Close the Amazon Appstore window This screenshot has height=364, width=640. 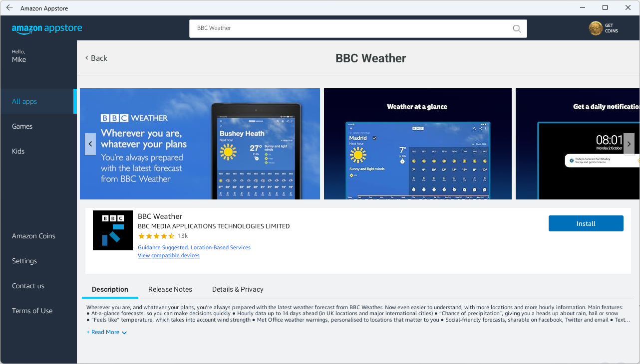[628, 8]
